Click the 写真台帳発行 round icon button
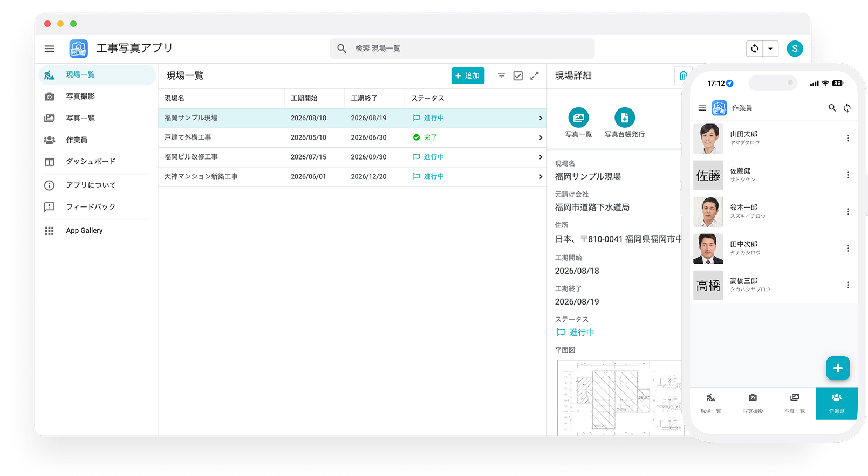This screenshot has height=476, width=868. pos(625,118)
